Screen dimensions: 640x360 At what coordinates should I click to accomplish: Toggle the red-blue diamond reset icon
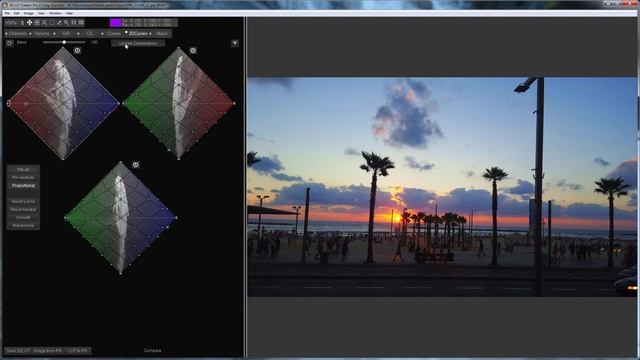tap(77, 51)
